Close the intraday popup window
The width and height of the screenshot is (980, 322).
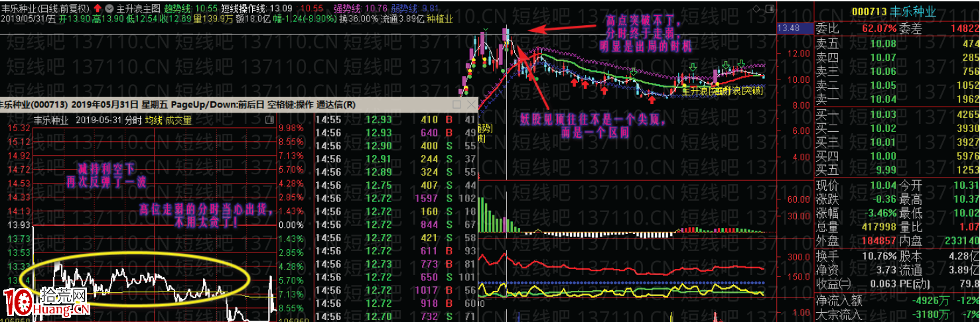coord(471,105)
